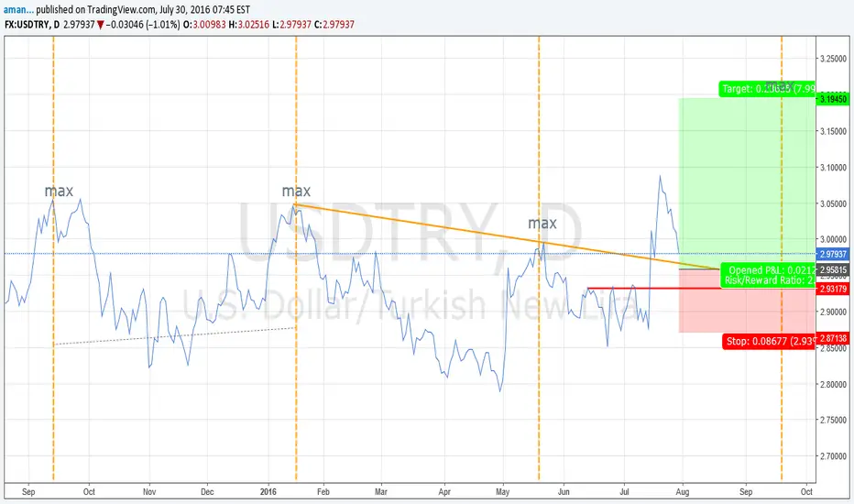Click the Nov label on time axis

149,491
